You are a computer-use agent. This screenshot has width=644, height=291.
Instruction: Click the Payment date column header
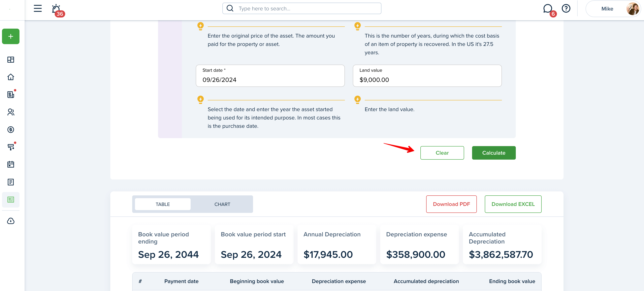click(x=181, y=281)
